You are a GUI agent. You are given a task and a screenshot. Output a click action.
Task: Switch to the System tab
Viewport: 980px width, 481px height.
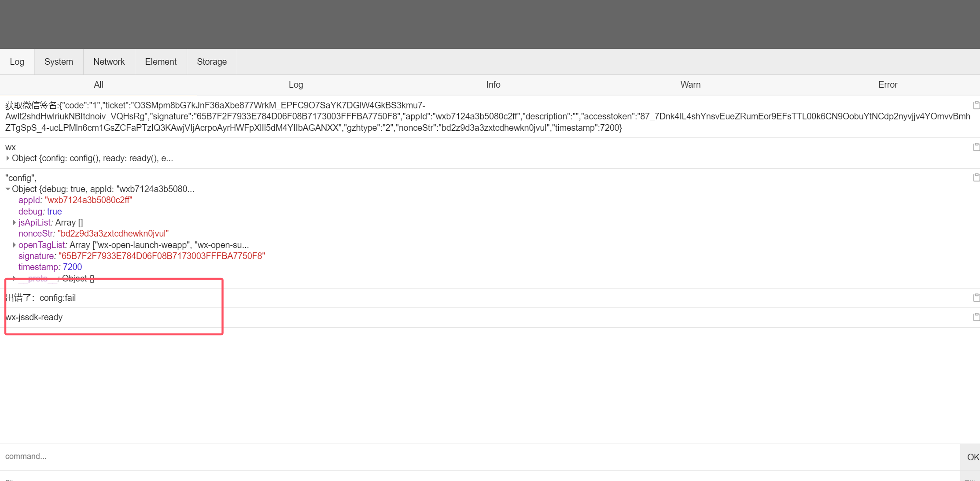(59, 62)
